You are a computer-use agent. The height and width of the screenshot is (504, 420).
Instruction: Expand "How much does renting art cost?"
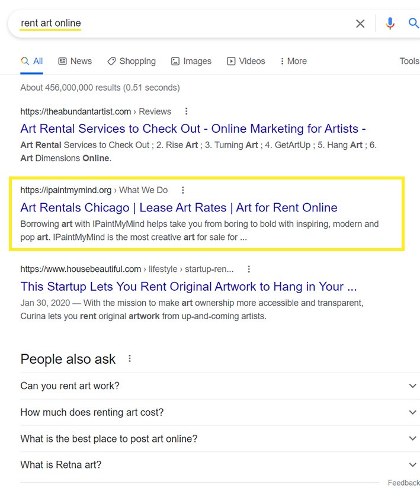412,412
